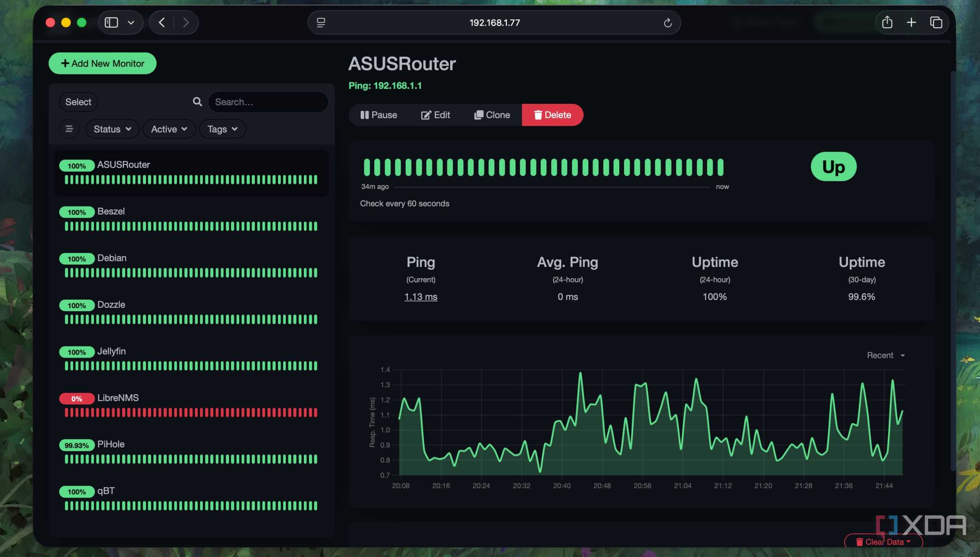Expand the Tags filter dropdown
The image size is (980, 557).
(x=222, y=129)
